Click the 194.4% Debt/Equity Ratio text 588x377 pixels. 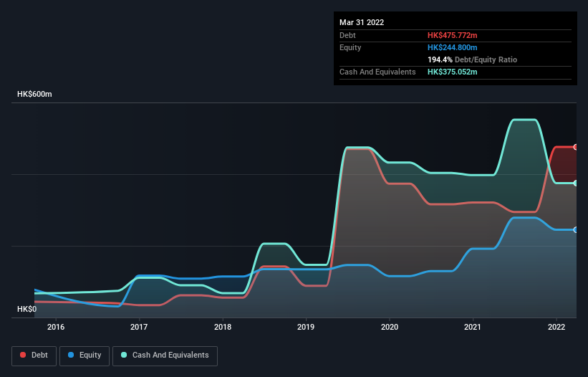472,59
